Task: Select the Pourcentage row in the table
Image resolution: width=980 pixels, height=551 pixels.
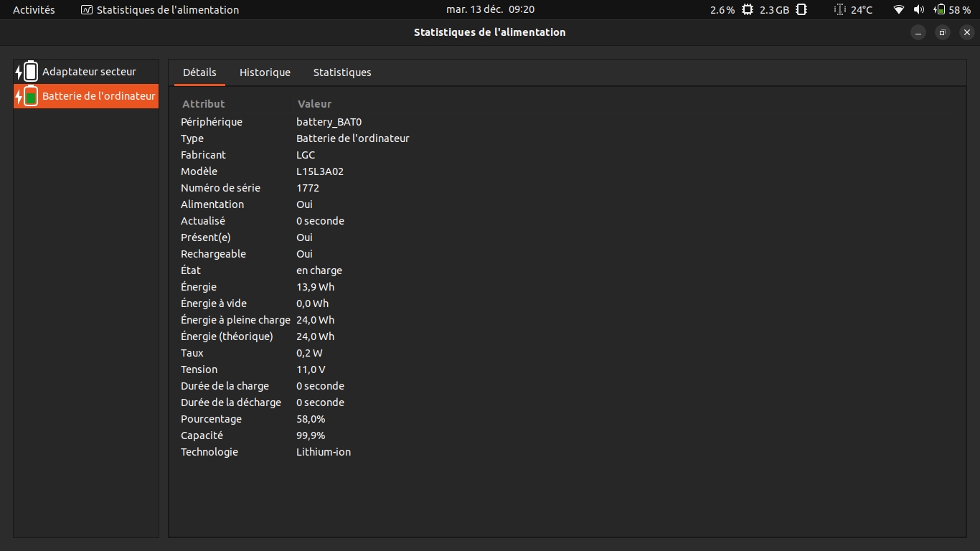Action: coord(211,419)
